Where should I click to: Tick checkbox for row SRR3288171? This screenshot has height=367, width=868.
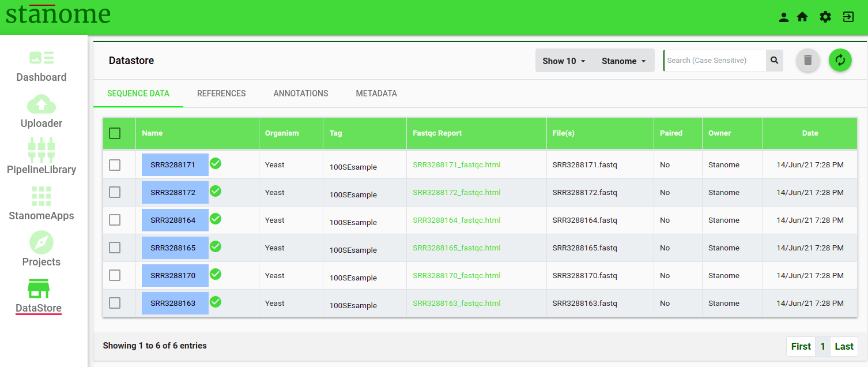(115, 165)
